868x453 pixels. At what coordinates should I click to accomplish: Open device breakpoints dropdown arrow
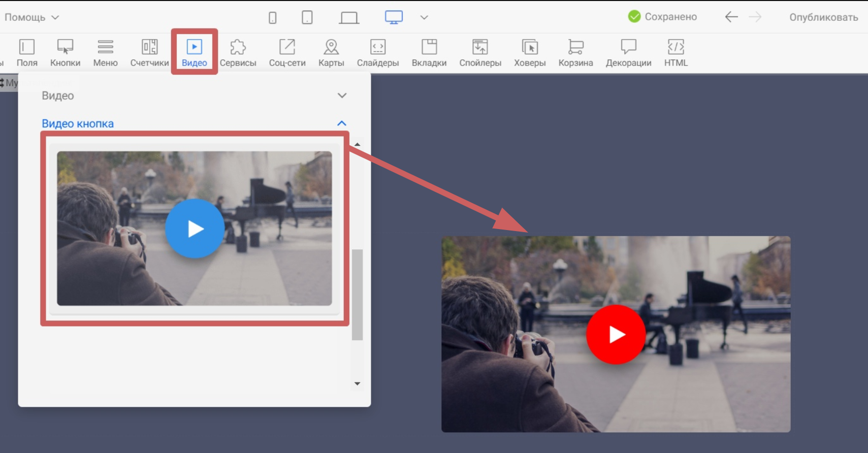424,18
